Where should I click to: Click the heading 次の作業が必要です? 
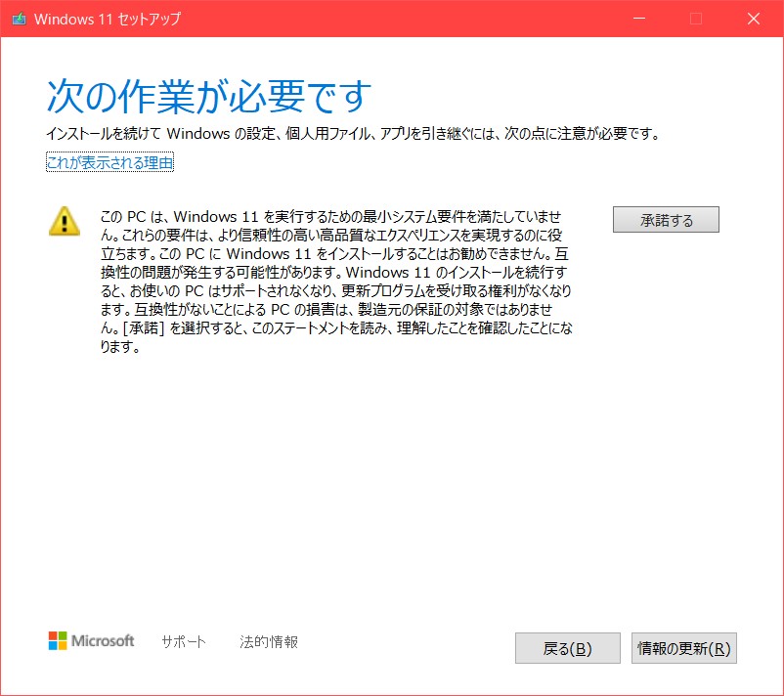tap(209, 96)
